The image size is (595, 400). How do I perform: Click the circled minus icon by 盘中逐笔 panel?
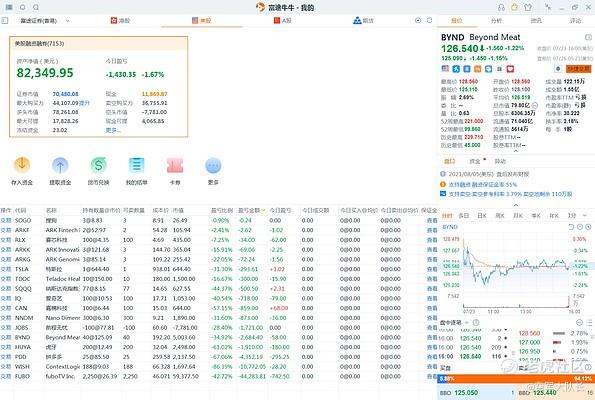[579, 322]
